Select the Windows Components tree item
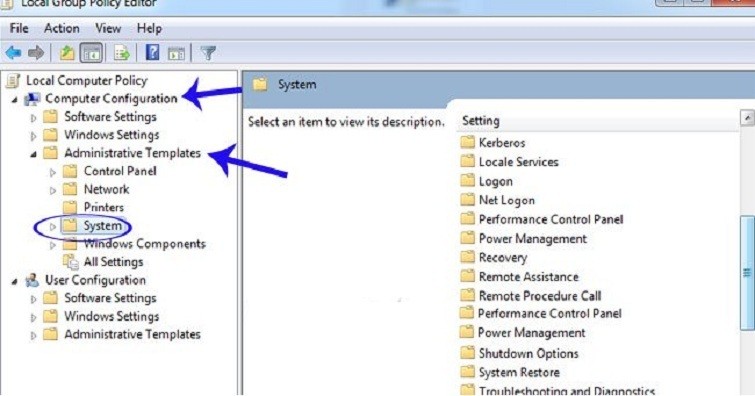 [144, 244]
